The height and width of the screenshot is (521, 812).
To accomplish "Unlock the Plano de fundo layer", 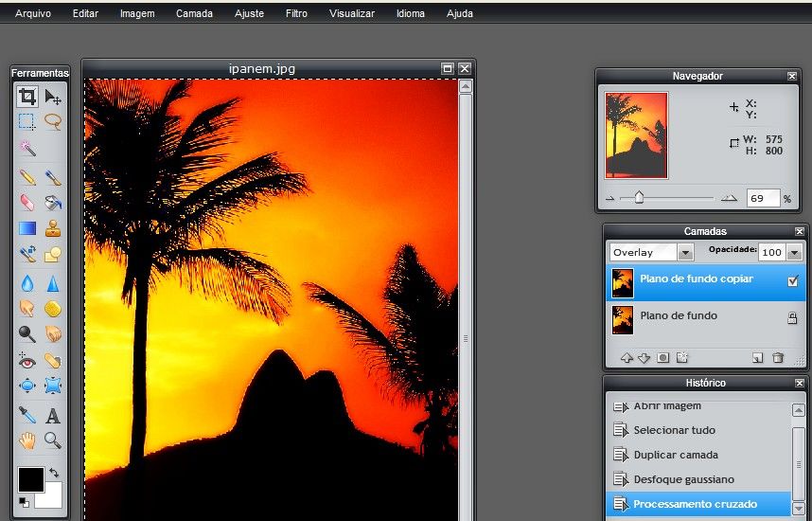I will coord(792,317).
